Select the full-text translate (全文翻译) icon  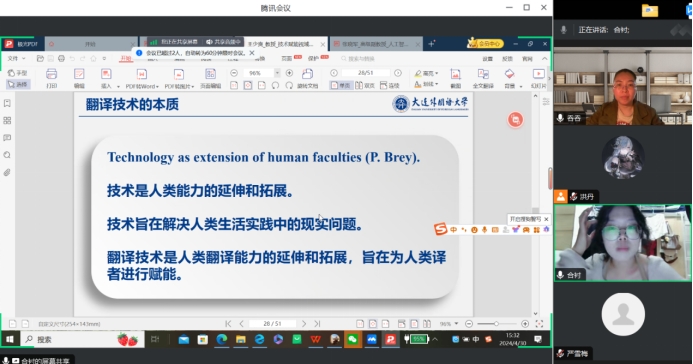click(x=483, y=78)
